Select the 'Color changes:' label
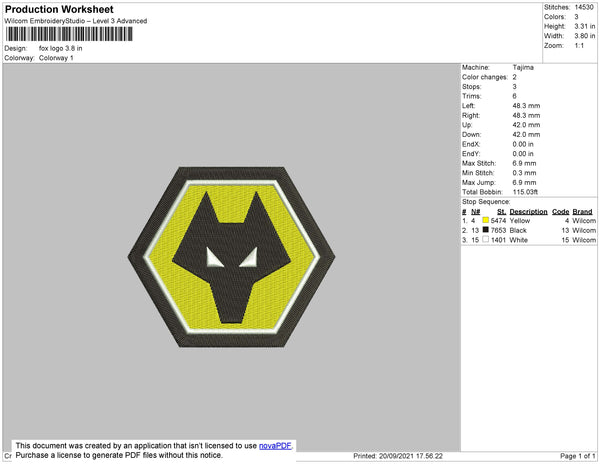This screenshot has height=464, width=600. 485,77
